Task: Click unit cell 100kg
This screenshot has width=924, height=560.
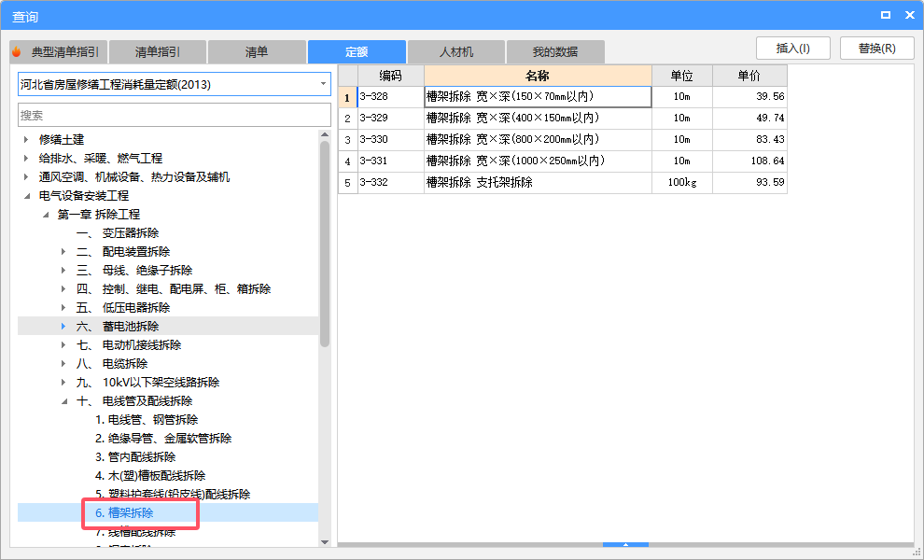Action: click(682, 183)
